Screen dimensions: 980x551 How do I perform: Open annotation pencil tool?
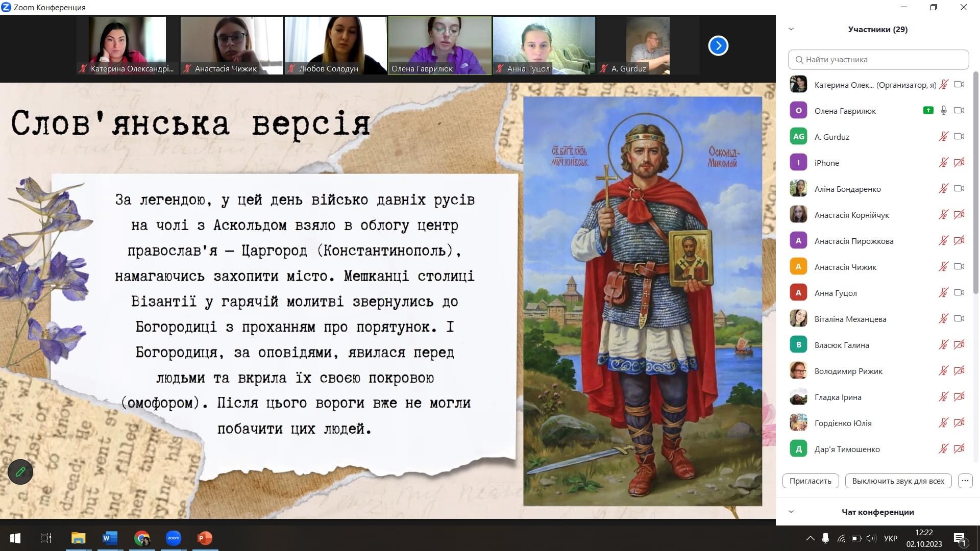coord(20,472)
